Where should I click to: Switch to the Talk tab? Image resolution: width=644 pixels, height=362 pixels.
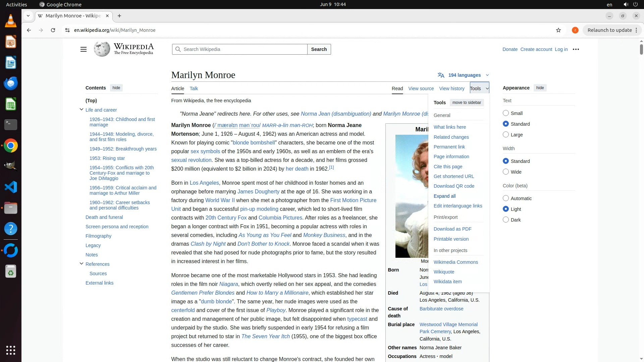[194, 88]
